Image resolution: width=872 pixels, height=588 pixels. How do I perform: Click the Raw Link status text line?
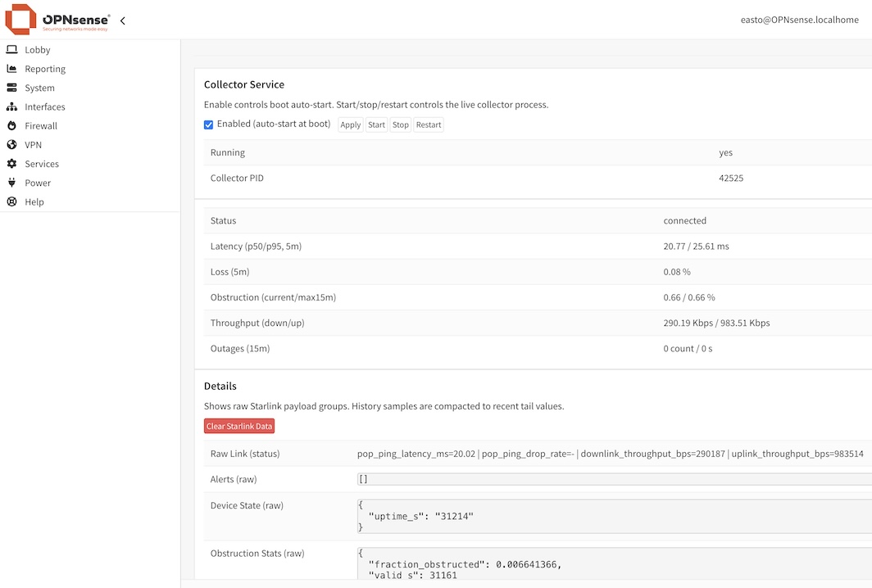point(610,454)
